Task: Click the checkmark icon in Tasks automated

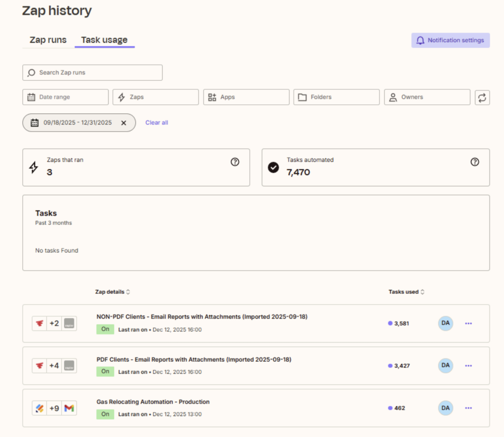Action: 273,168
